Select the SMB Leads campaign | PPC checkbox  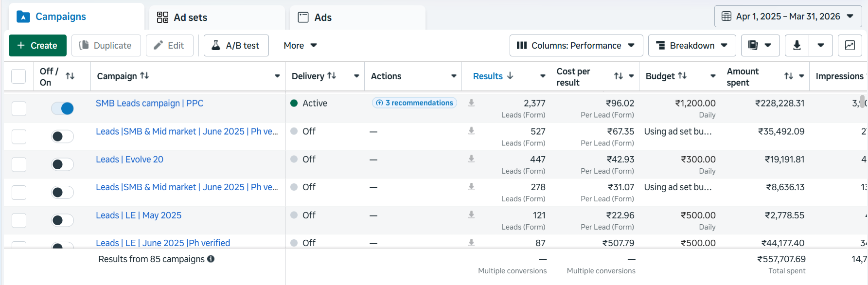pos(19,108)
